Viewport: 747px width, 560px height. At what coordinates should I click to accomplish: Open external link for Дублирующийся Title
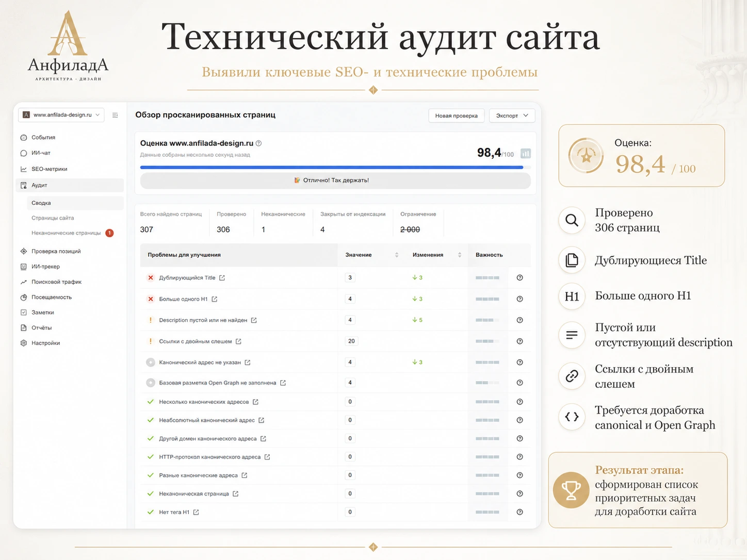[x=222, y=278]
